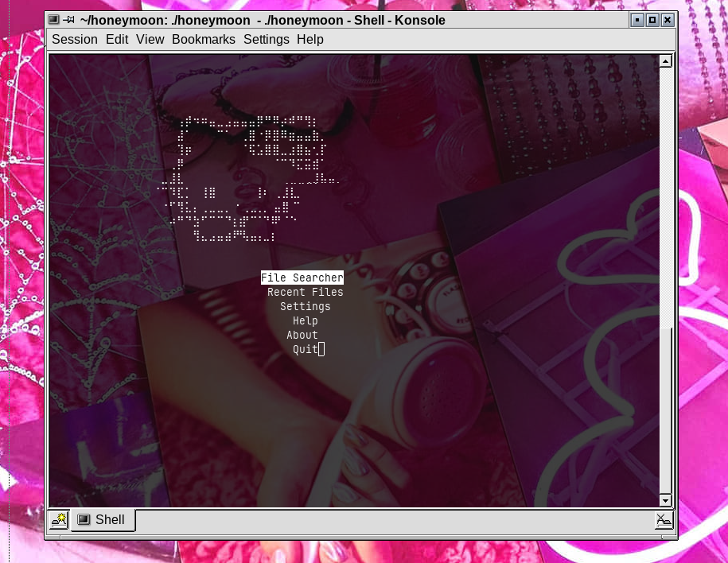Click the new session icon
Screen dimensions: 728x563
[x=60, y=520]
